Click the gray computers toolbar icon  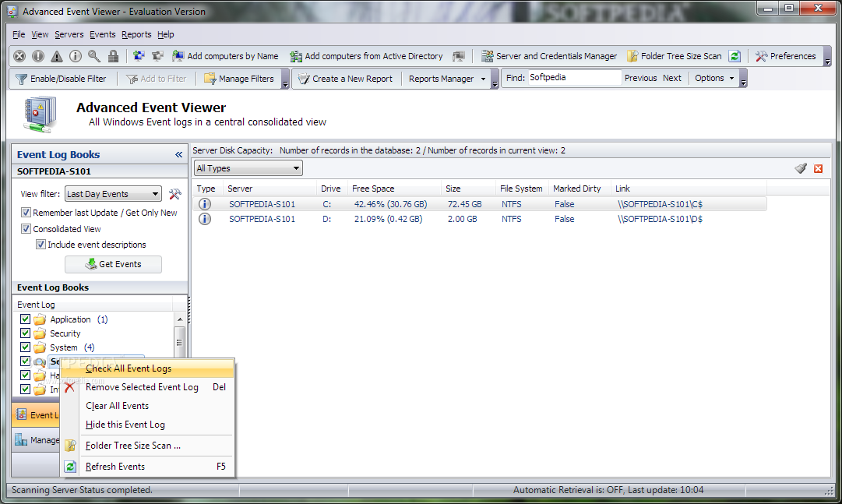click(157, 56)
